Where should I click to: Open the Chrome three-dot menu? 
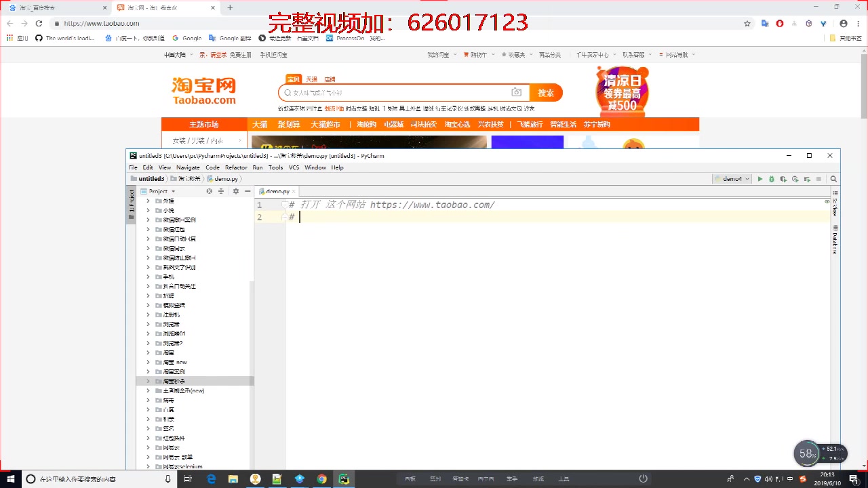pyautogui.click(x=858, y=23)
